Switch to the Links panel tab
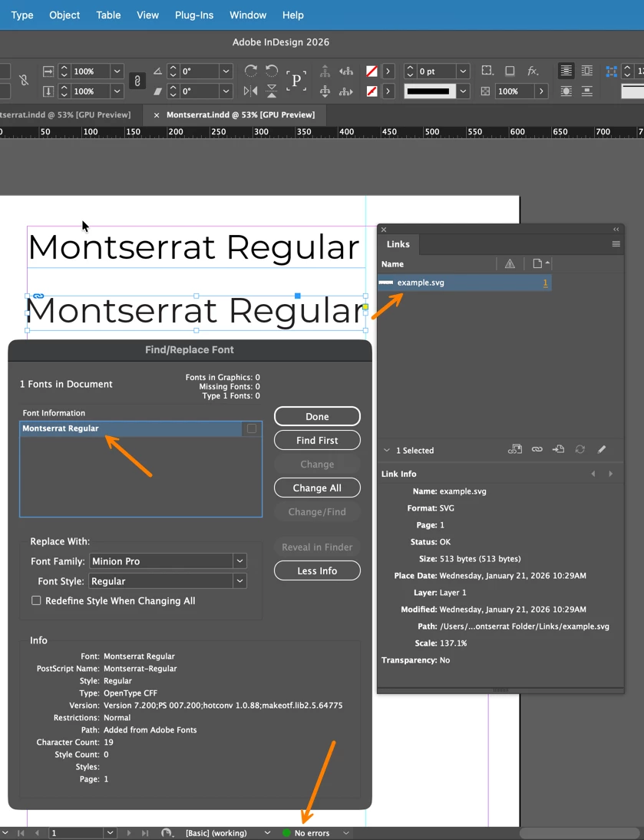The width and height of the screenshot is (644, 840). point(398,243)
